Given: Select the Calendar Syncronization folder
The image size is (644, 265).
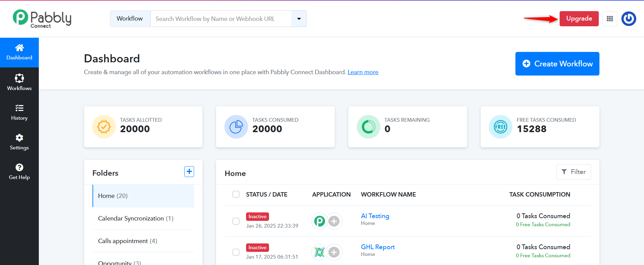Looking at the screenshot, I should point(143,218).
